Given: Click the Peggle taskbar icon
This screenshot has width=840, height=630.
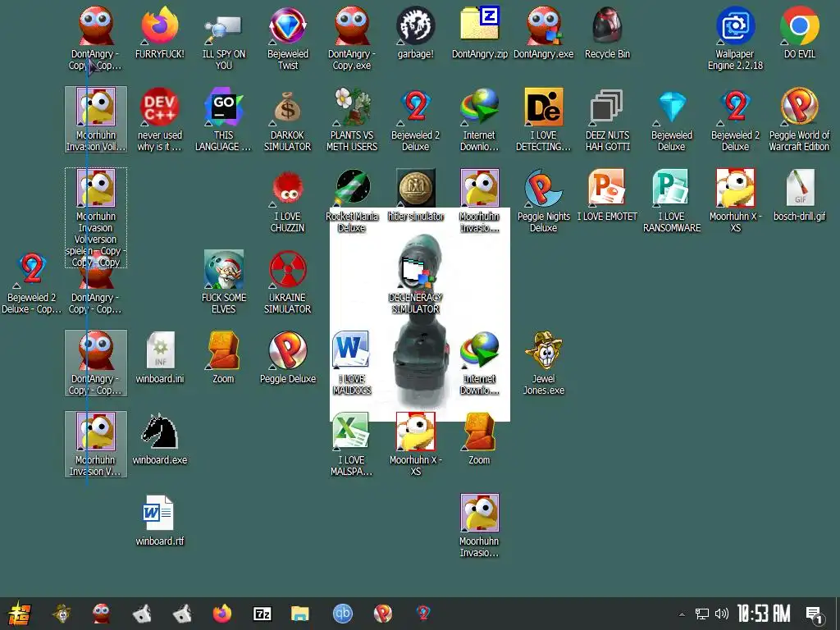Looking at the screenshot, I should (382, 614).
